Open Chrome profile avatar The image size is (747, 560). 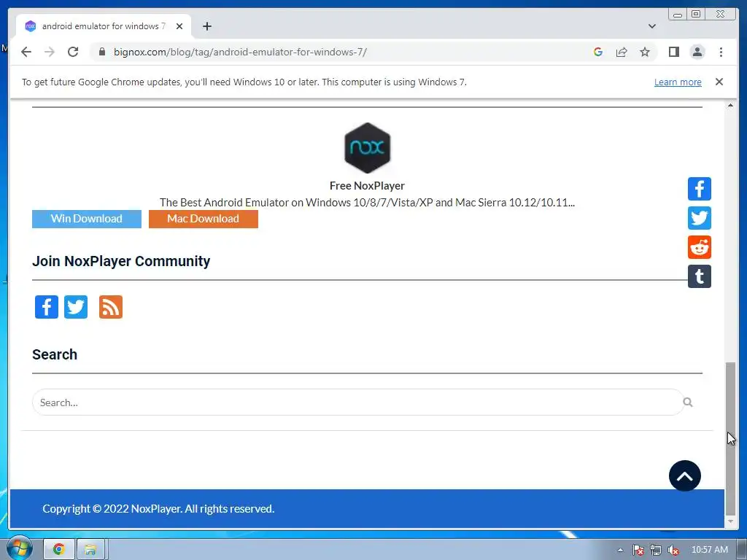pos(697,52)
